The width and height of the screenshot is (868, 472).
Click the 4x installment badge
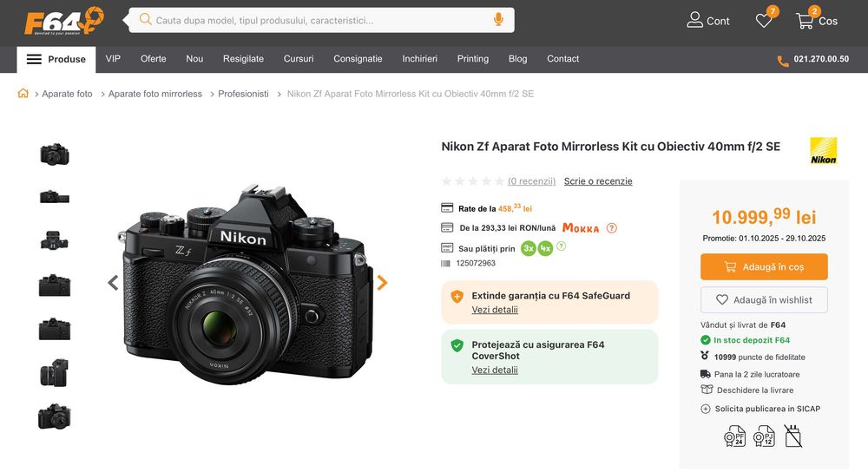click(546, 248)
